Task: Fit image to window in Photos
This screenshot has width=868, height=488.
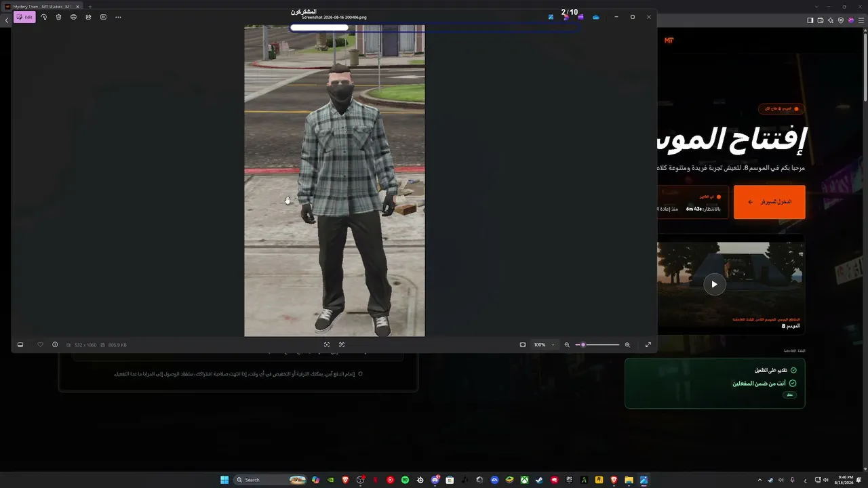Action: [x=523, y=345]
